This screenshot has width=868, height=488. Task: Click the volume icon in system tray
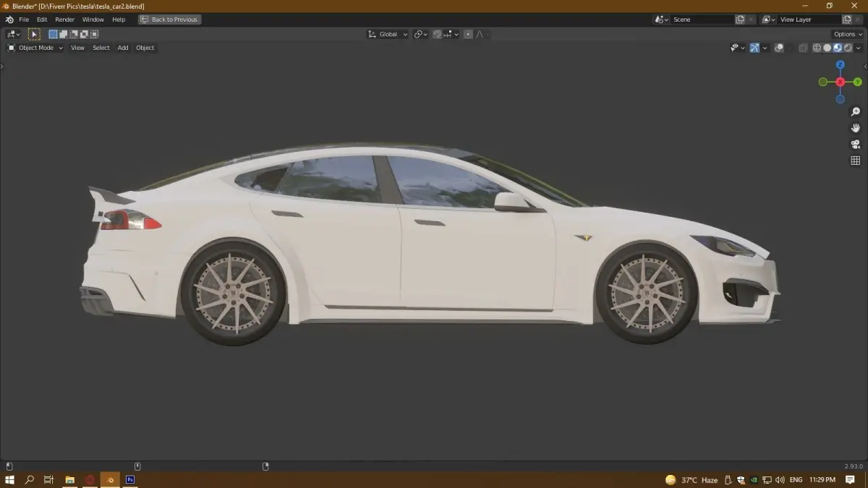[x=779, y=480]
